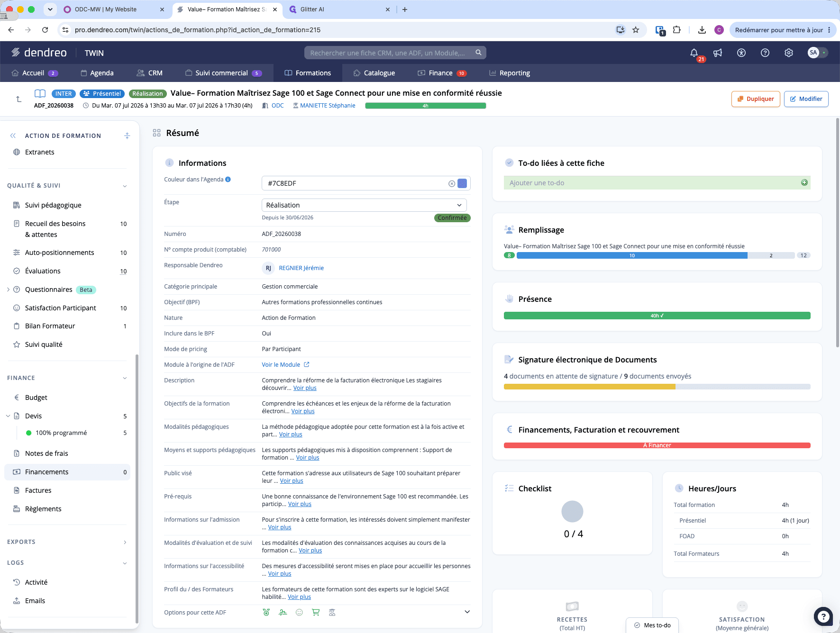This screenshot has height=633, width=840.
Task: Collapse the Finance sidebar section
Action: (125, 378)
